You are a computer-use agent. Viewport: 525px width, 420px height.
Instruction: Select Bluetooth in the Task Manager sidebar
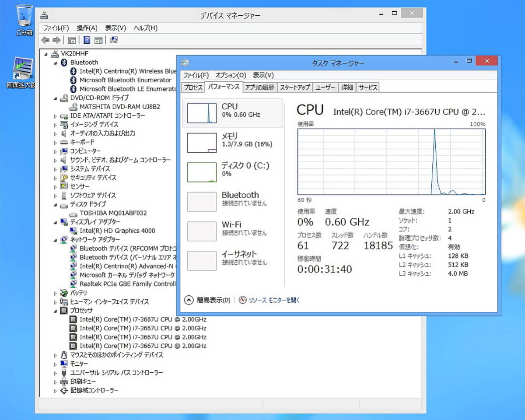[x=232, y=201]
